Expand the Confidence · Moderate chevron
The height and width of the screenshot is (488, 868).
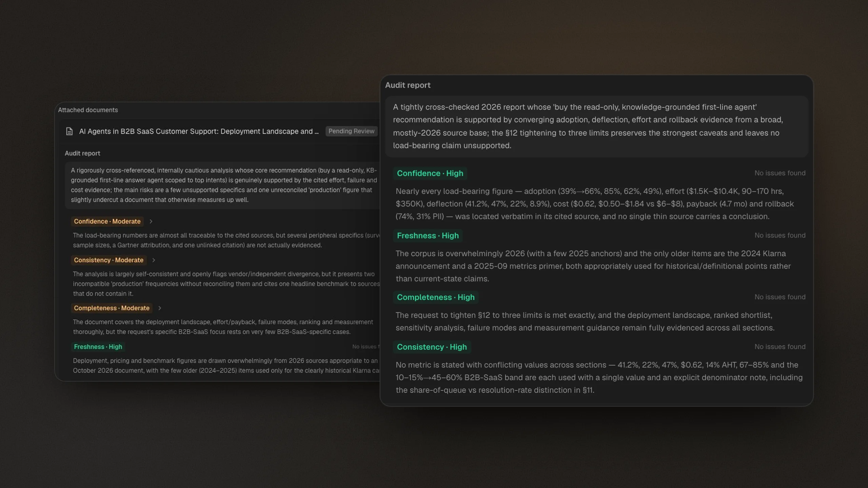pyautogui.click(x=151, y=222)
